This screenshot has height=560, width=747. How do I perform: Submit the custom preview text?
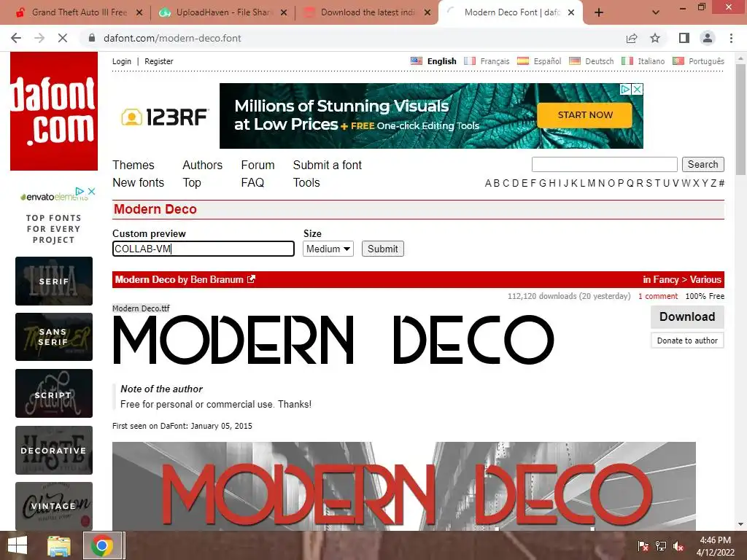(382, 249)
